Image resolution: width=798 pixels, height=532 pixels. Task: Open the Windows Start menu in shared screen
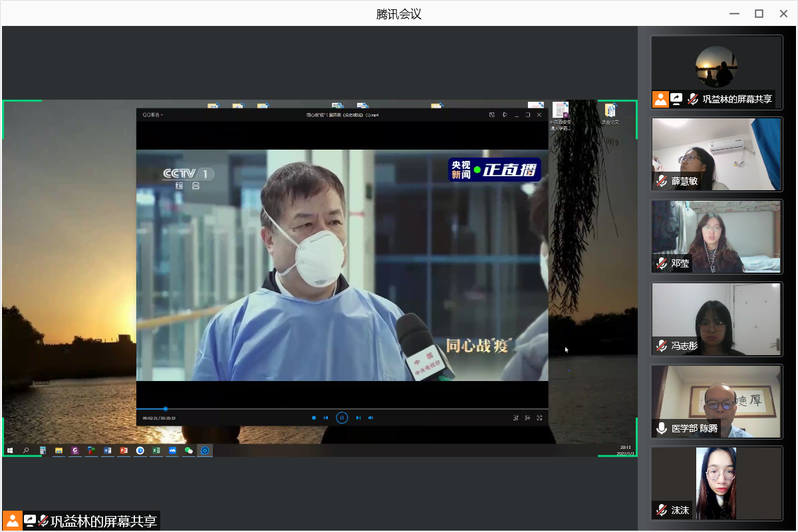(x=10, y=450)
